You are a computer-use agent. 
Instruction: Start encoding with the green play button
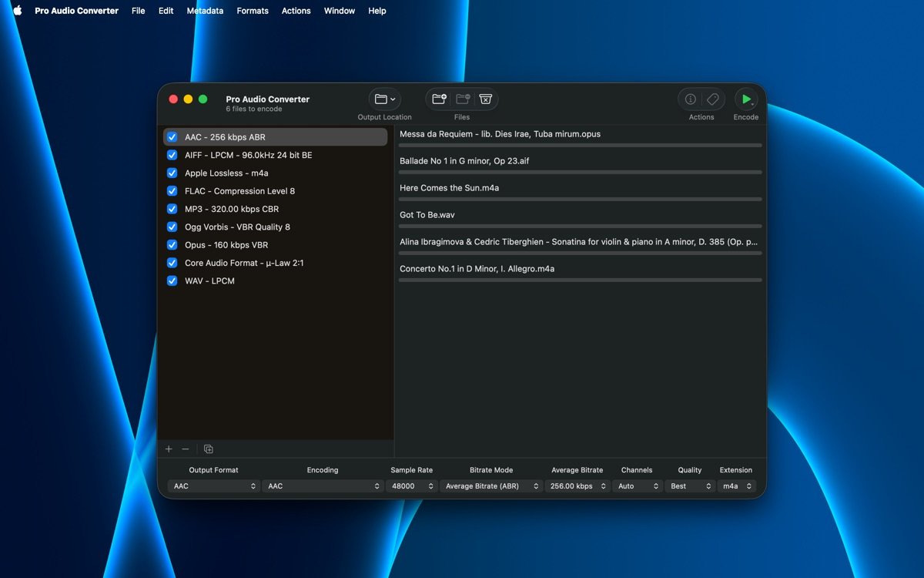pyautogui.click(x=745, y=99)
